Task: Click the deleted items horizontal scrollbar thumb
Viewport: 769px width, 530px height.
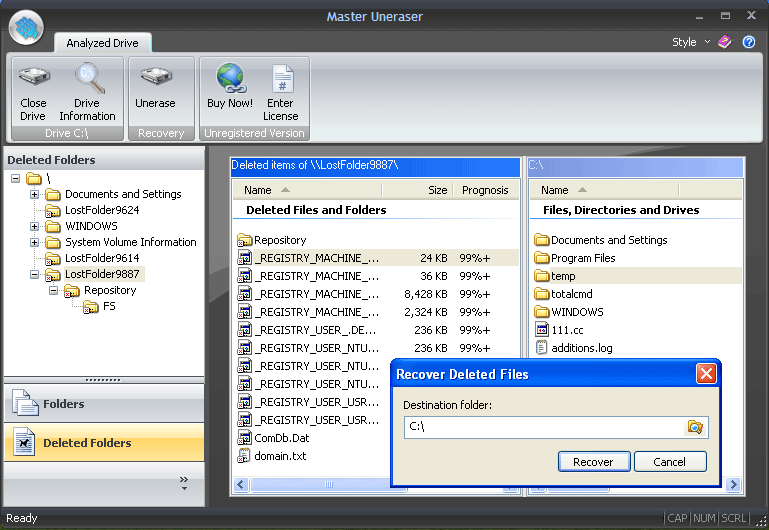Action: 328,485
